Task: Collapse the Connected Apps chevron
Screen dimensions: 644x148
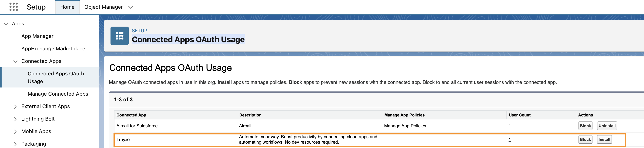Action: coord(15,61)
